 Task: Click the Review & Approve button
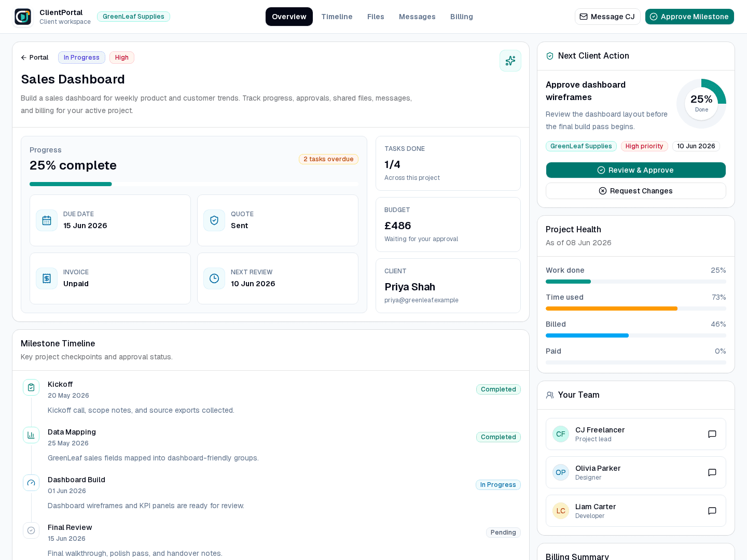click(636, 170)
